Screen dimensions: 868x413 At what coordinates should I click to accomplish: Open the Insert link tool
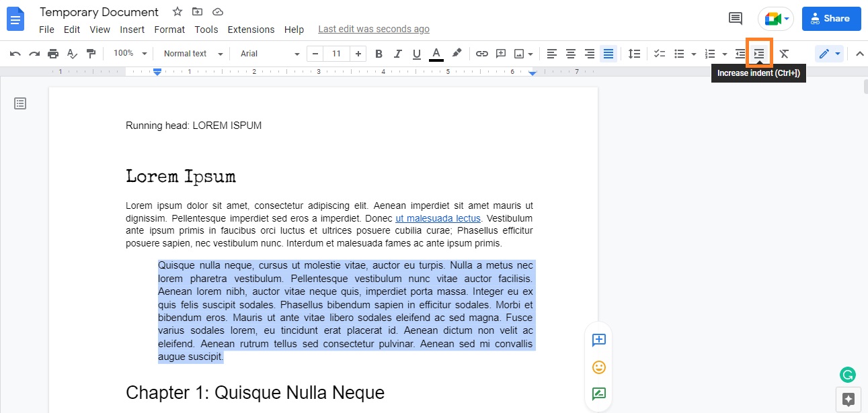click(x=482, y=53)
